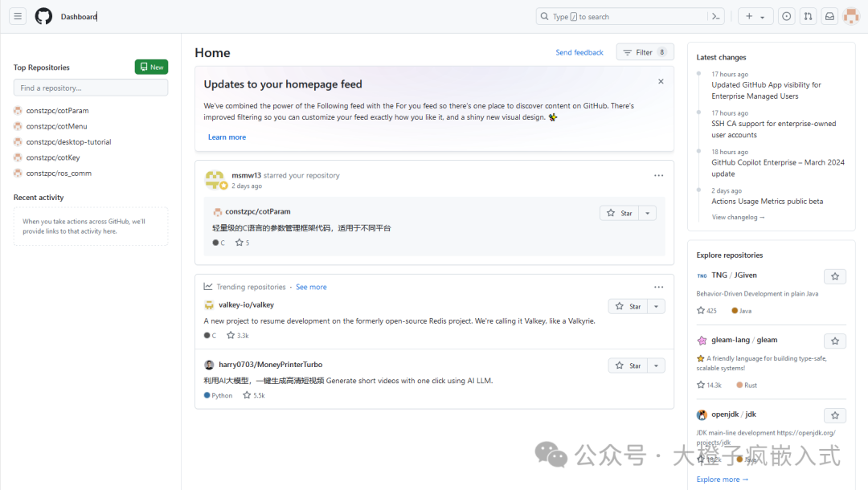Star the constzpc/cotParam repository
The image size is (868, 490).
pyautogui.click(x=620, y=213)
